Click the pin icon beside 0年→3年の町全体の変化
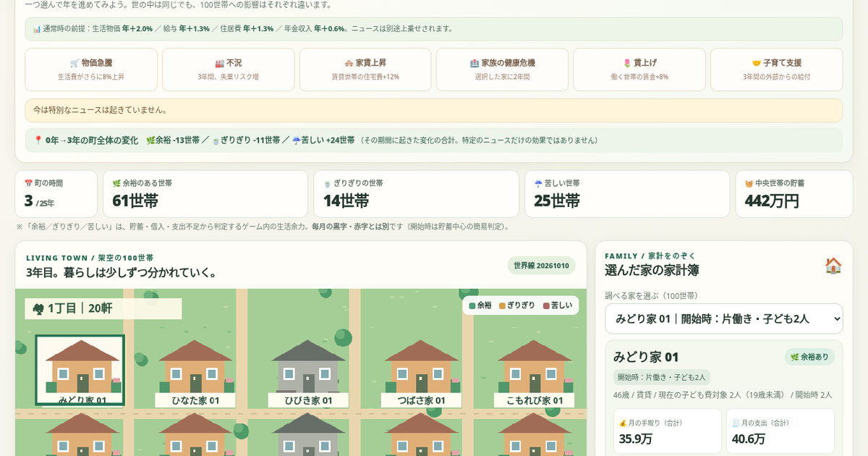 point(38,140)
